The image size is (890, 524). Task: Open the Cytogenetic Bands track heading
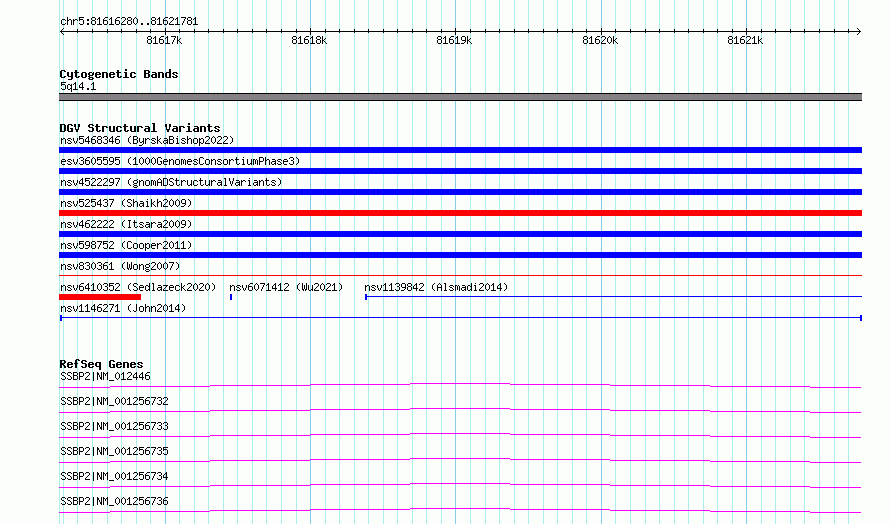tap(119, 74)
